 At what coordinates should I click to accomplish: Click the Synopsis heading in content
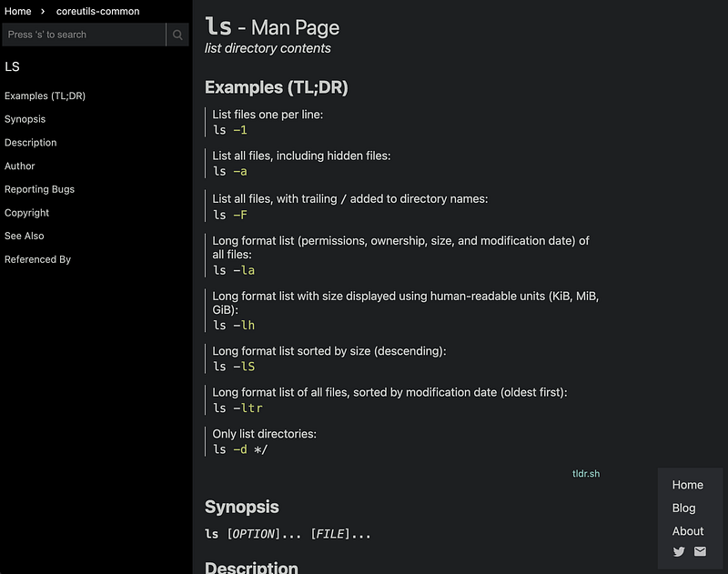[x=242, y=507]
